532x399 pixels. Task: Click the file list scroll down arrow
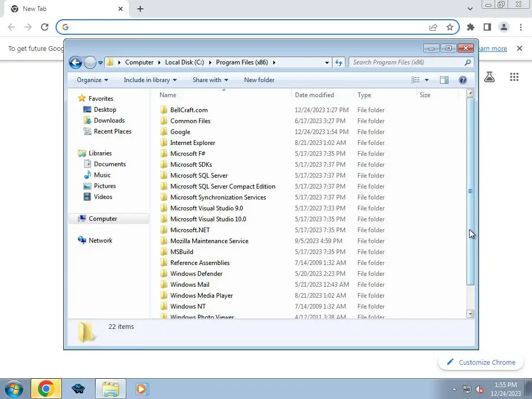click(x=470, y=314)
